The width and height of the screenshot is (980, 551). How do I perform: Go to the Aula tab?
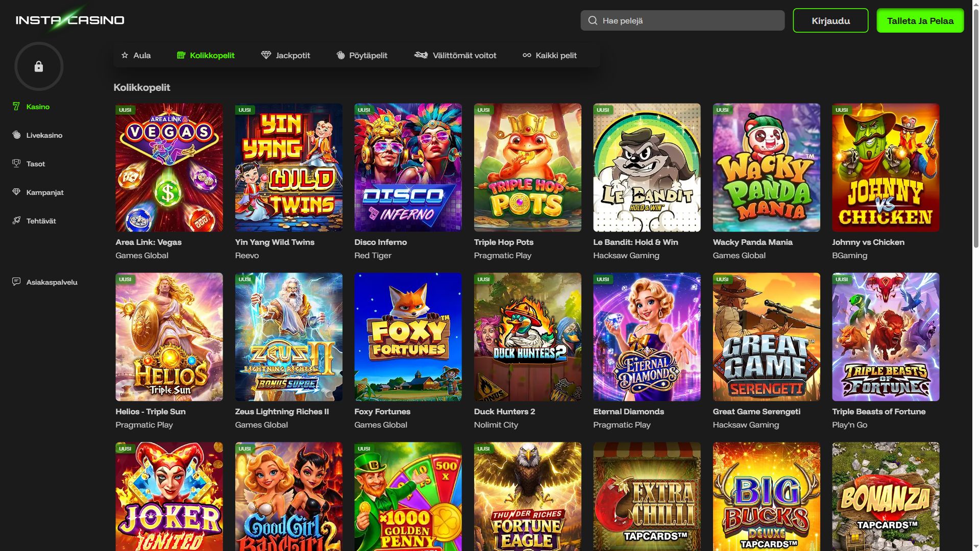click(136, 55)
